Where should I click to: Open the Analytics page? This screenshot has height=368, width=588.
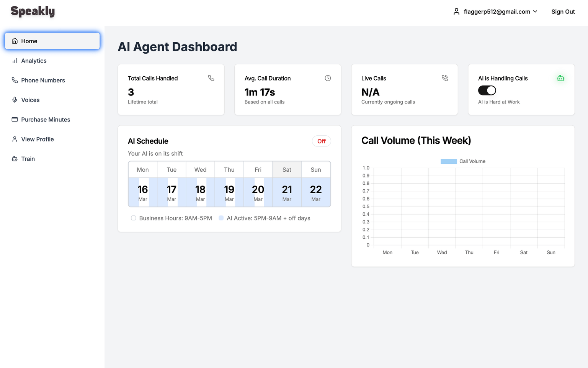pos(52,61)
